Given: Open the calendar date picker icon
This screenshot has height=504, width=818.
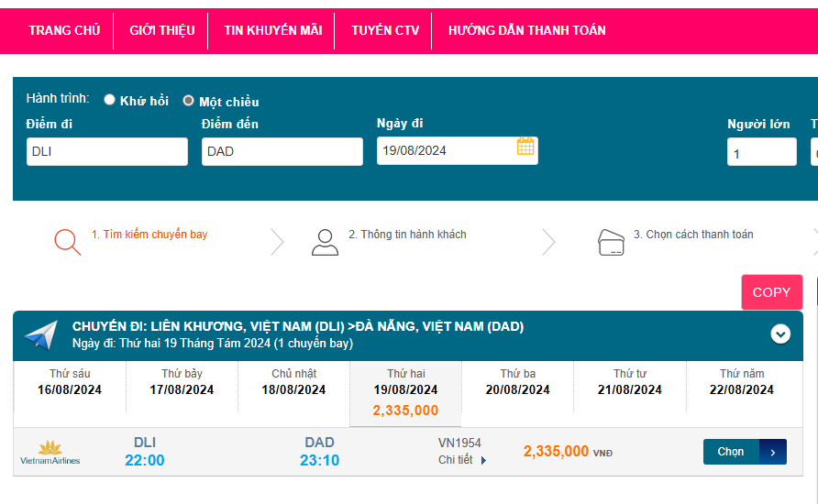Looking at the screenshot, I should point(525,147).
